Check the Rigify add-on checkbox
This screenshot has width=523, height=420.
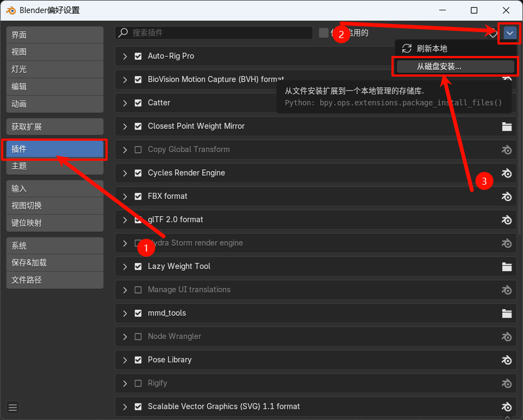138,383
